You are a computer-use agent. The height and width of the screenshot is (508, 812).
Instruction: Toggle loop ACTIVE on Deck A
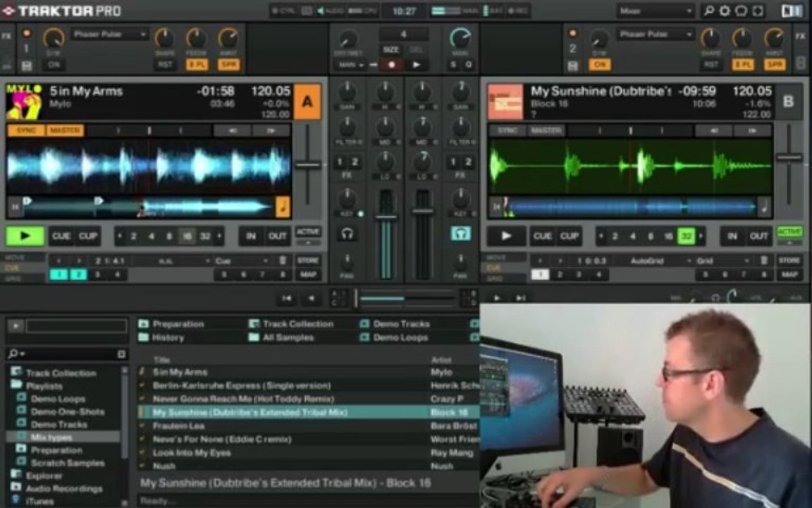coord(308,231)
